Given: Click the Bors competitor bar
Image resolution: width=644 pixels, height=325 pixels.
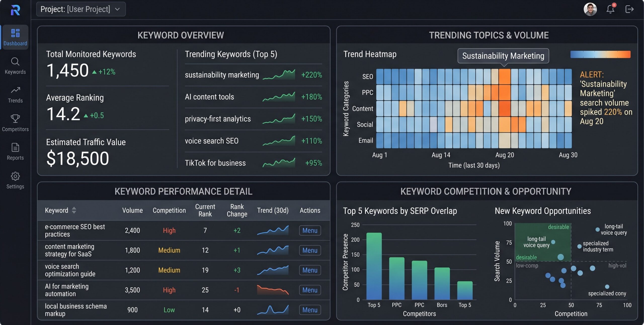Looking at the screenshot, I should (x=442, y=284).
